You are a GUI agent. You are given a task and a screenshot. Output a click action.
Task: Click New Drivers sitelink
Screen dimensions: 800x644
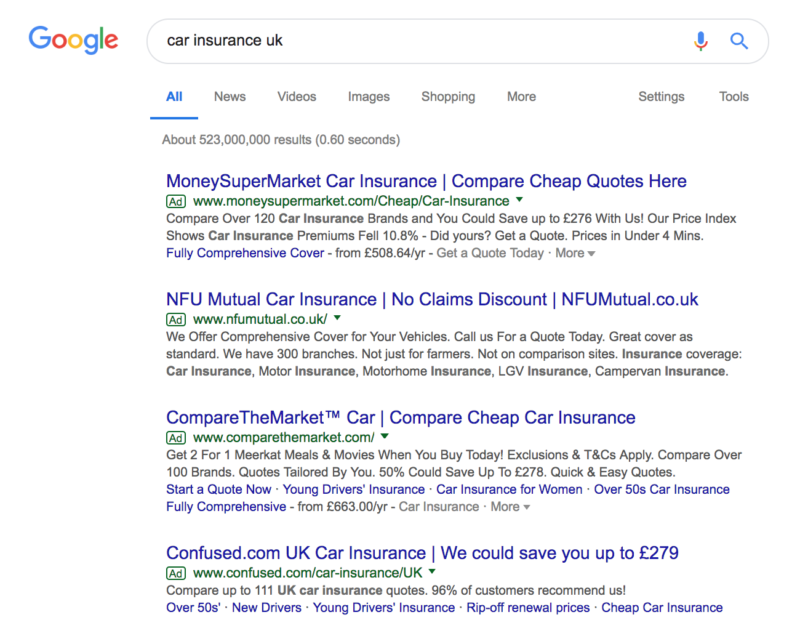point(266,608)
